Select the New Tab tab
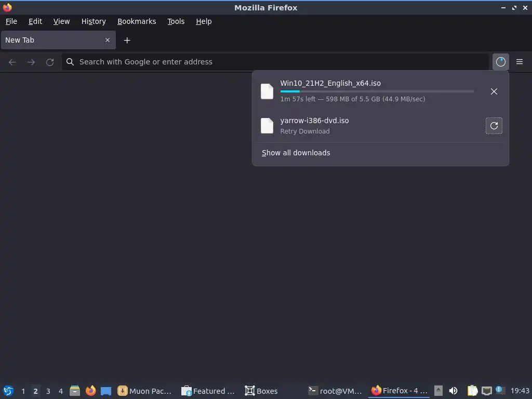Image resolution: width=532 pixels, height=399 pixels. click(58, 40)
